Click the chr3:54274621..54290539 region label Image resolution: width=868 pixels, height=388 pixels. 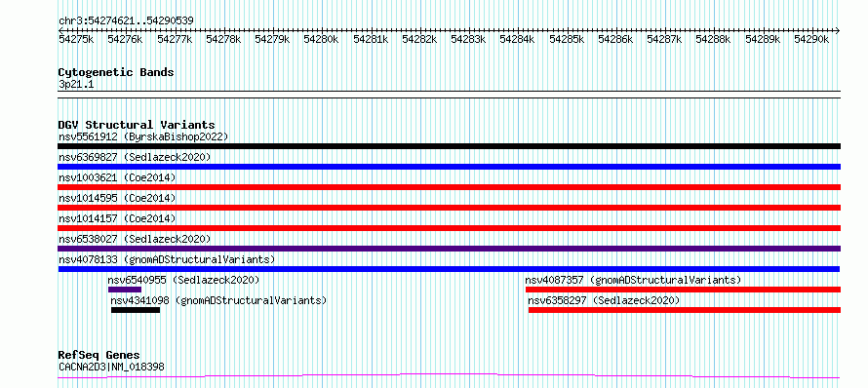click(126, 21)
